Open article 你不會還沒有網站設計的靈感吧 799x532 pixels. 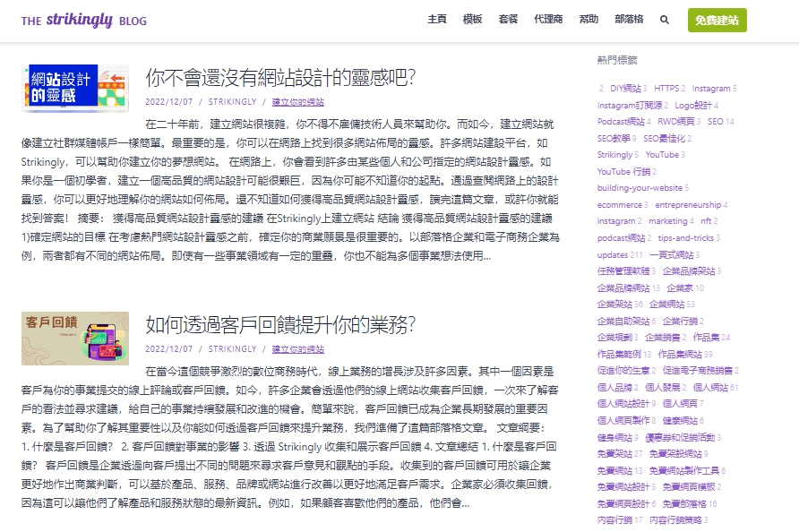click(x=283, y=79)
